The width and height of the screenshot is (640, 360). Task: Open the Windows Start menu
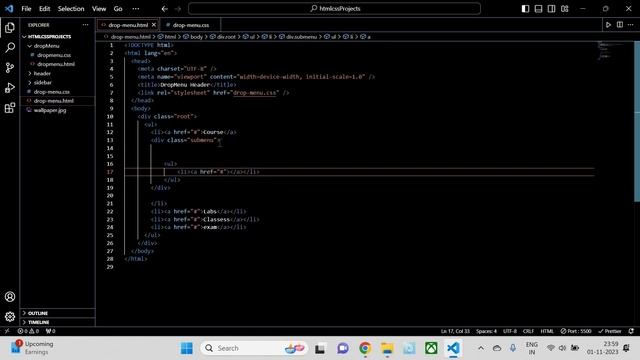[187, 348]
